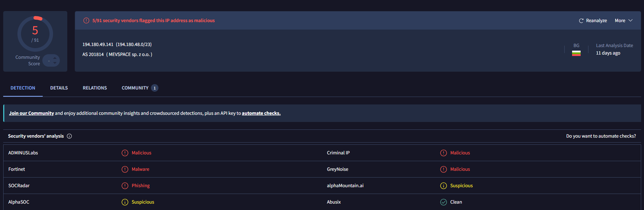The height and width of the screenshot is (210, 644).
Task: Click the SOCRadar vendor name
Action: [x=19, y=186]
